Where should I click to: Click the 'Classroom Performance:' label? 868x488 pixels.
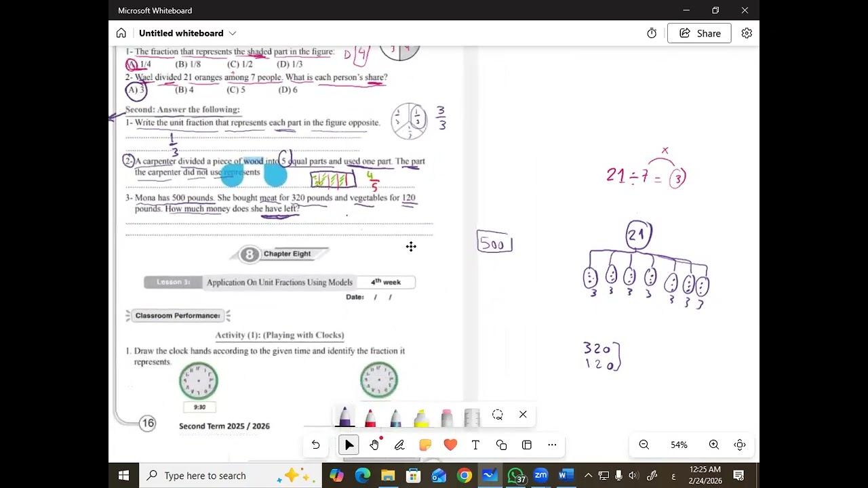(178, 315)
